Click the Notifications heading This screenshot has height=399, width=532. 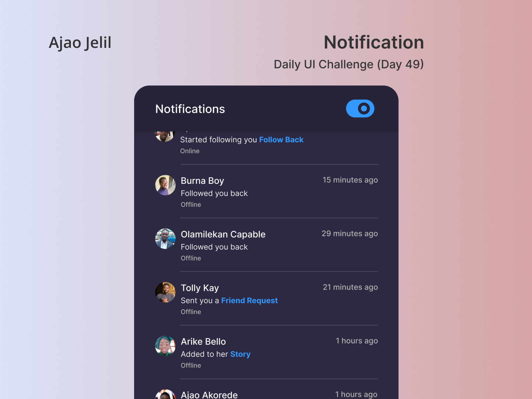190,109
